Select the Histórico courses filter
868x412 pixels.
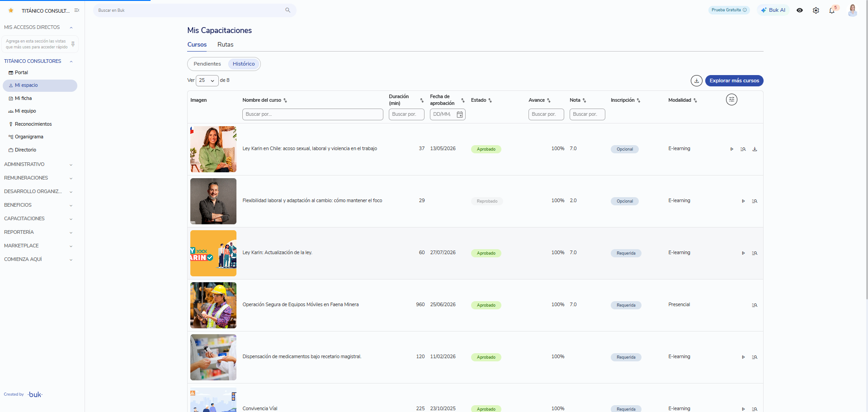[244, 64]
